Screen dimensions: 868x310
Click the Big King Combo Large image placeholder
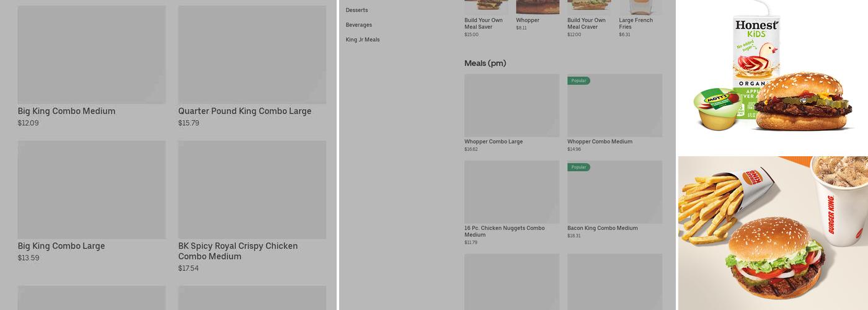92,190
